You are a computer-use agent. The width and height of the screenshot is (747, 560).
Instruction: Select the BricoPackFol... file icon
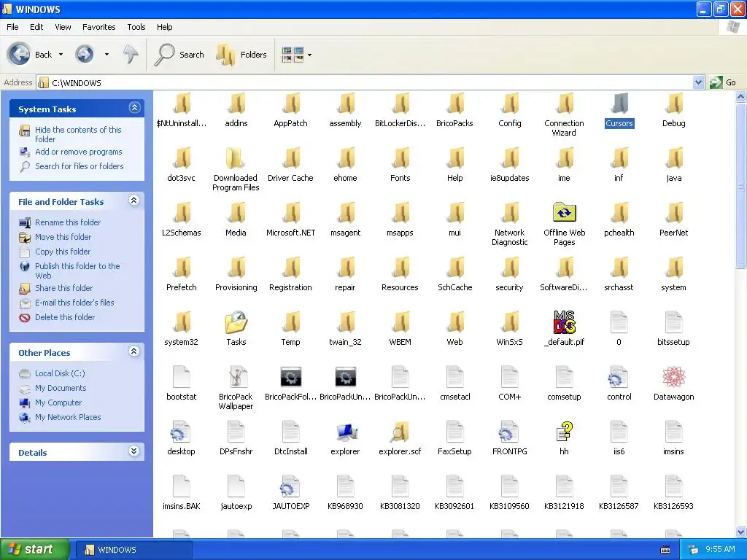coord(290,377)
